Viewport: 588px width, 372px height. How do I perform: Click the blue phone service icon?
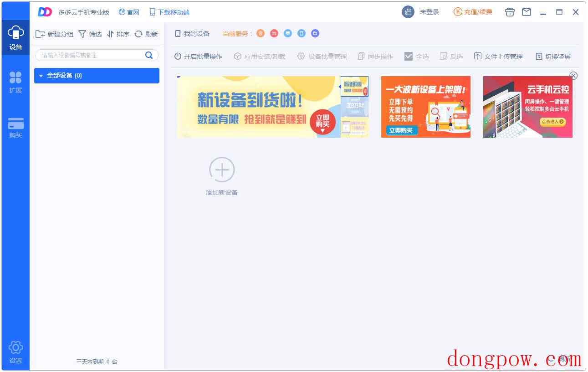pyautogui.click(x=302, y=33)
